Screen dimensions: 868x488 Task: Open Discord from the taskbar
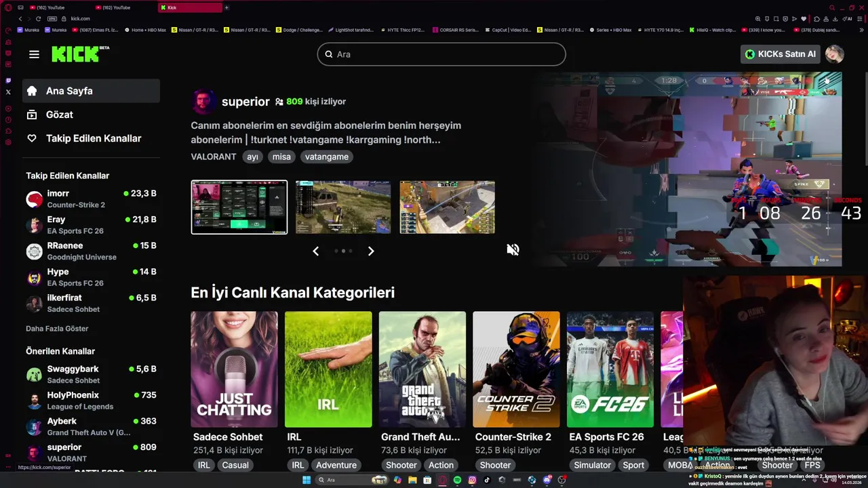[547, 480]
